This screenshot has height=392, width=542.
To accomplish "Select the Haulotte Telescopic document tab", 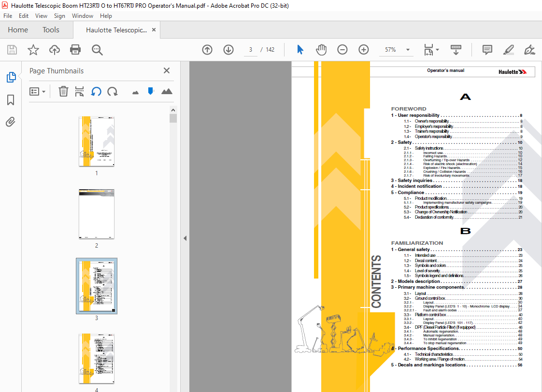I will pyautogui.click(x=116, y=30).
